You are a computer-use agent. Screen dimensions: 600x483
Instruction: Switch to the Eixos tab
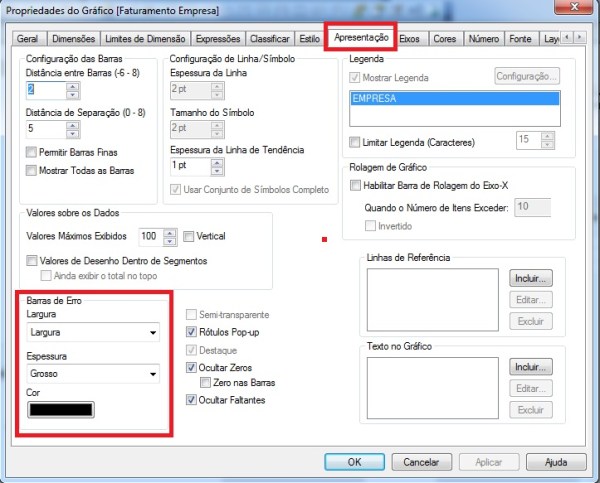[410, 38]
